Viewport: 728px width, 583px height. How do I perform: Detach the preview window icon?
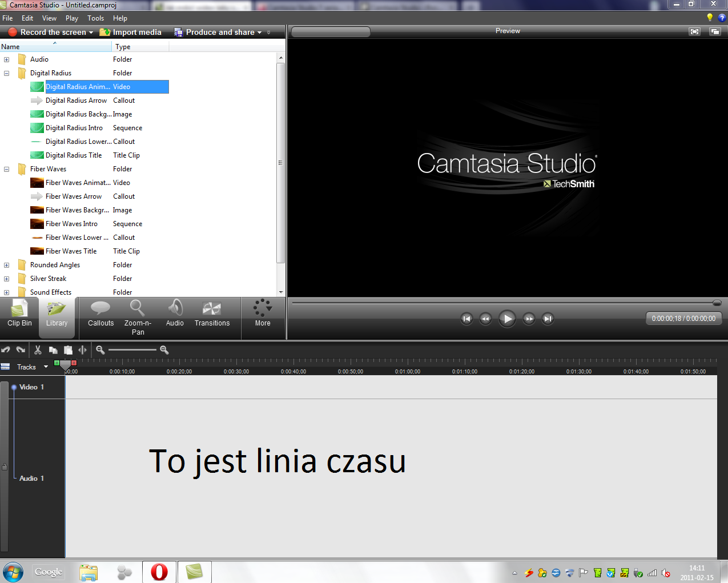(715, 31)
